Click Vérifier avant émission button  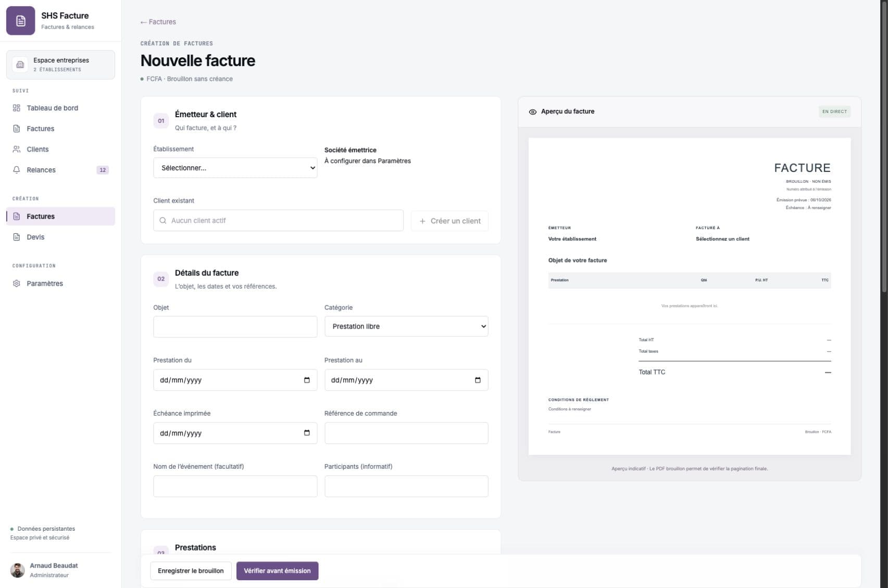pyautogui.click(x=277, y=571)
